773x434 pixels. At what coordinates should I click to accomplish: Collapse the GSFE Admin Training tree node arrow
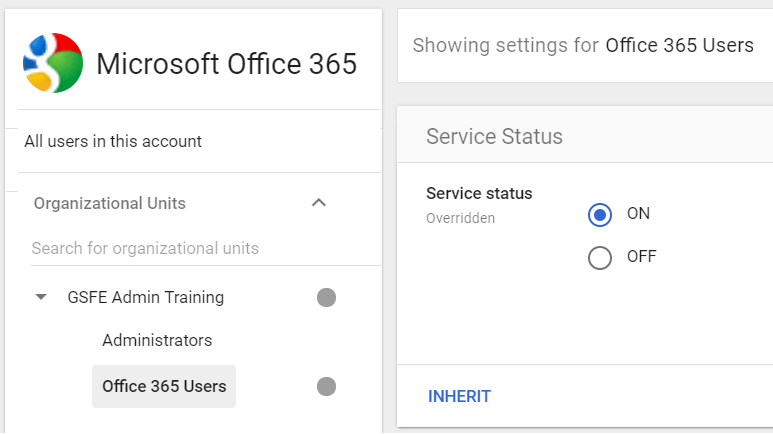[x=41, y=297]
